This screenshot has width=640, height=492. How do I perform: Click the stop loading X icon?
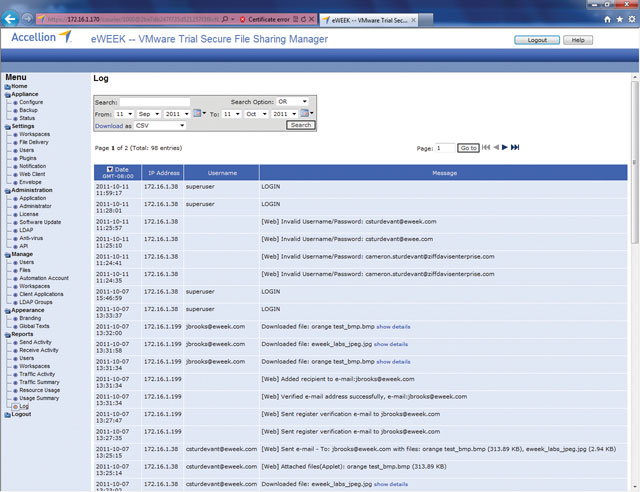click(x=311, y=19)
